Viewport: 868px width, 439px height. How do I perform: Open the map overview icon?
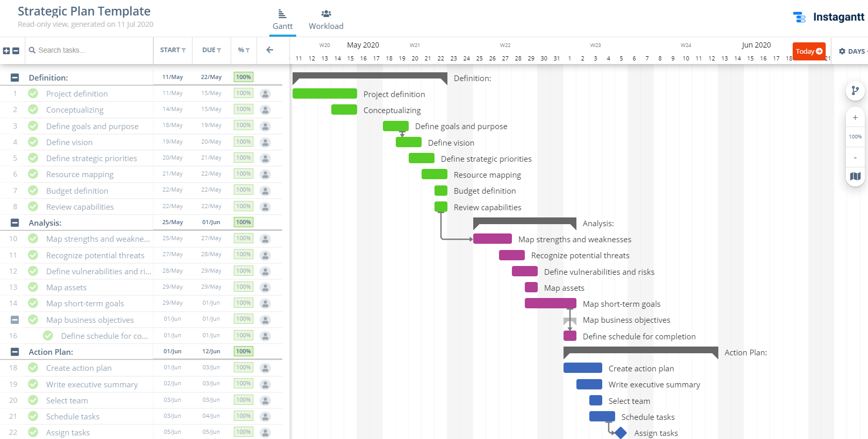(855, 176)
